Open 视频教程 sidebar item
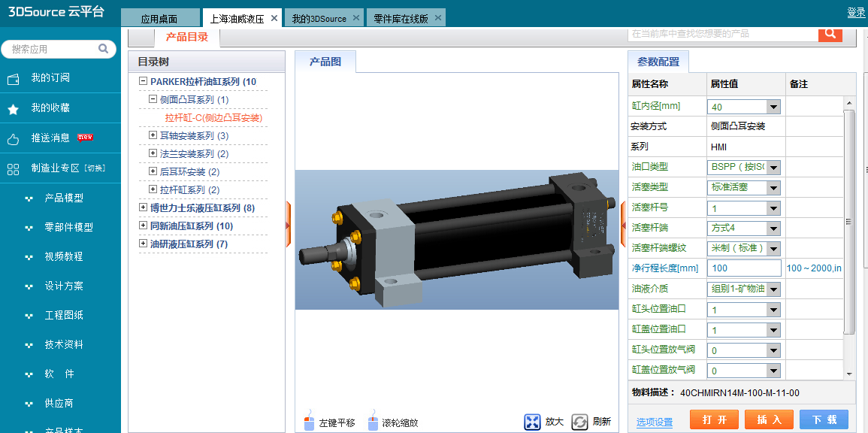868x433 pixels. tap(64, 257)
